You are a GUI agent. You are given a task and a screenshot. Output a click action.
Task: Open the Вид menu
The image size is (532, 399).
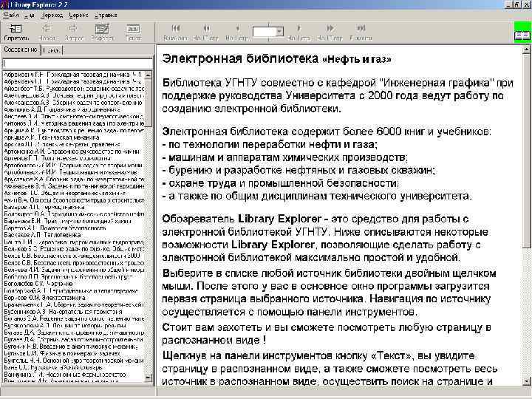coord(30,15)
